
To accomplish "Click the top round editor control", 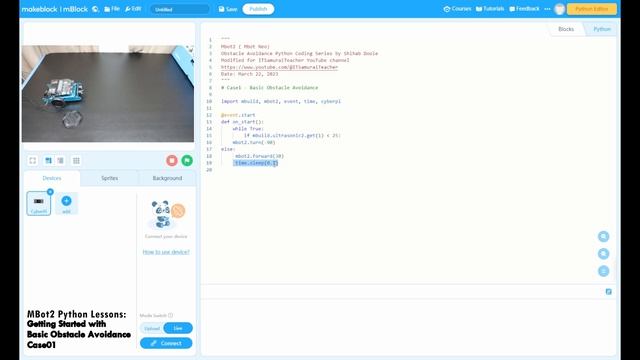I will 603,236.
